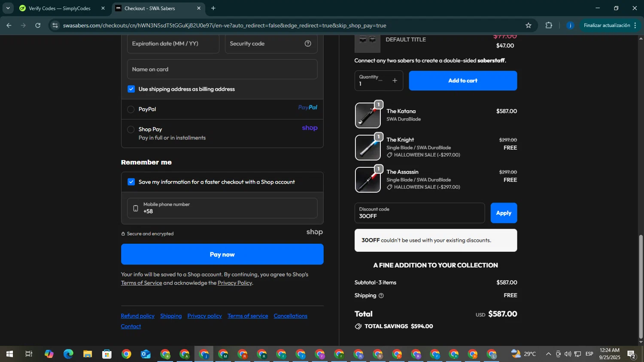Image resolution: width=644 pixels, height=362 pixels.
Task: Open the Terms of Service link under Pay now
Action: 141,283
